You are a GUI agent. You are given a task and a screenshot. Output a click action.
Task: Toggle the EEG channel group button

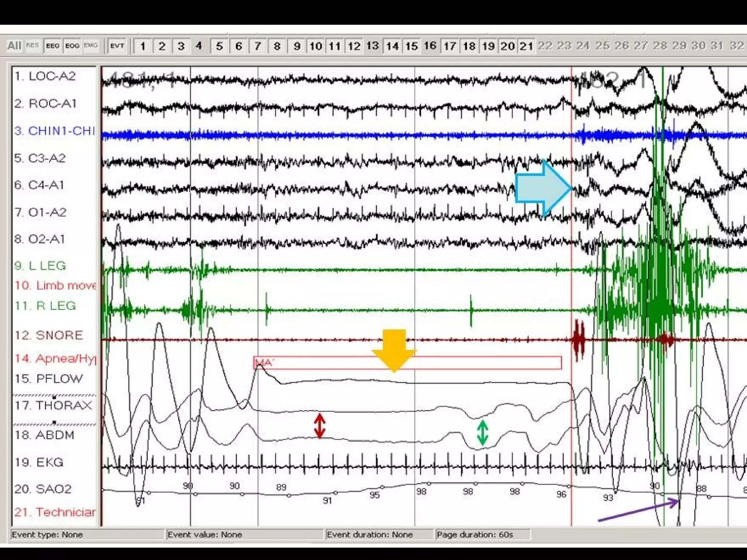53,46
